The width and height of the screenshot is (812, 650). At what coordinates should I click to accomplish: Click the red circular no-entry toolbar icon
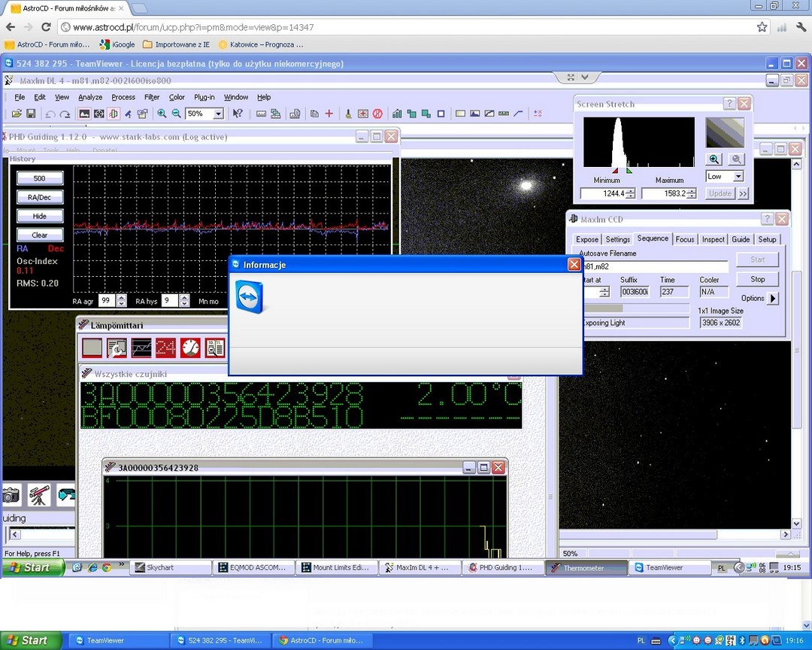[x=377, y=114]
